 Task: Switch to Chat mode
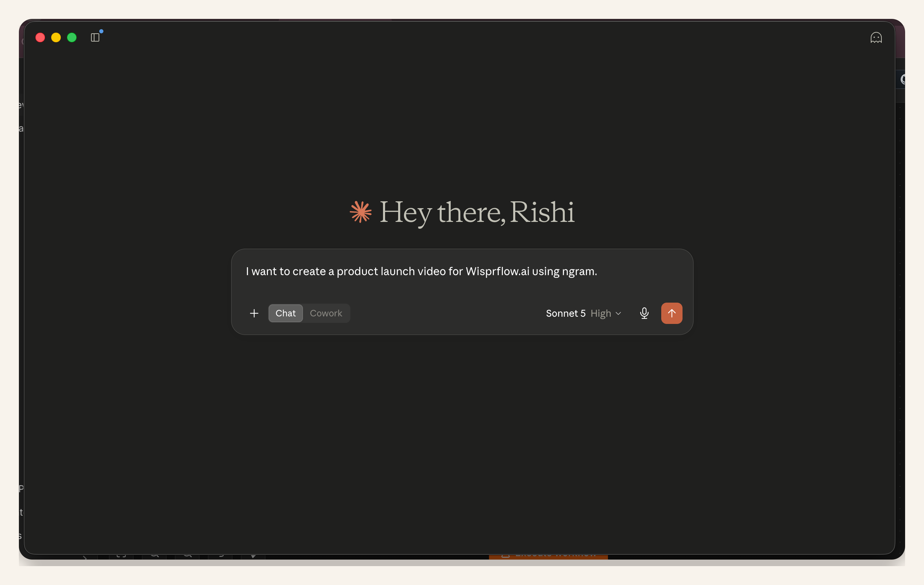point(285,313)
